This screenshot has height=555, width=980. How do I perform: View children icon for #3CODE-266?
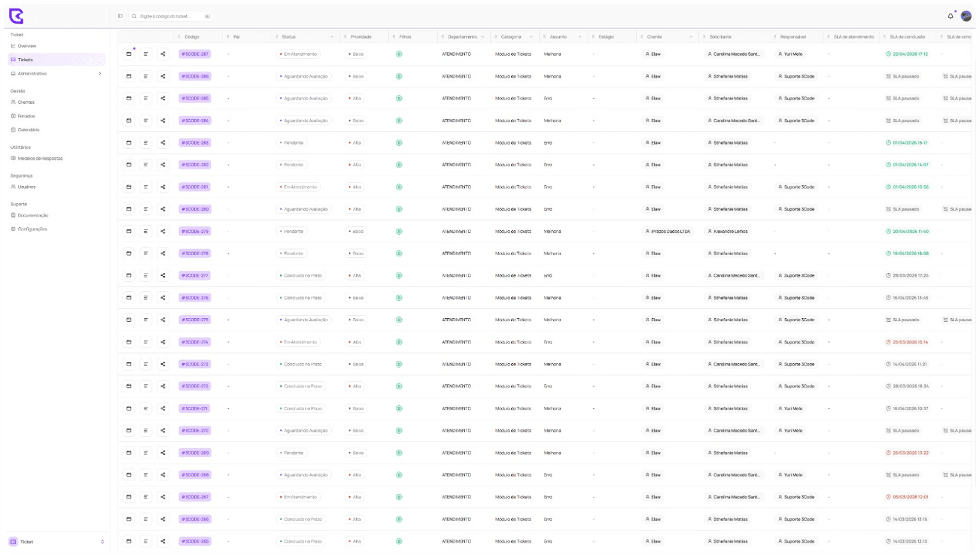coord(399,519)
